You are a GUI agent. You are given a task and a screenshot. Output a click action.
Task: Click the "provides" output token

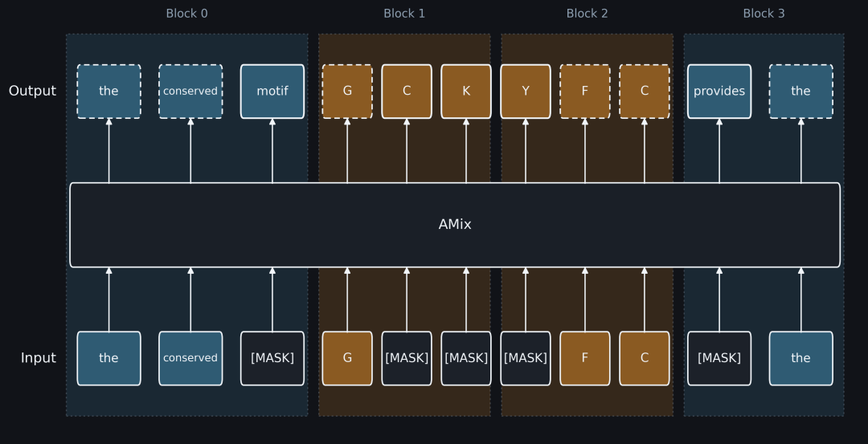(x=719, y=92)
